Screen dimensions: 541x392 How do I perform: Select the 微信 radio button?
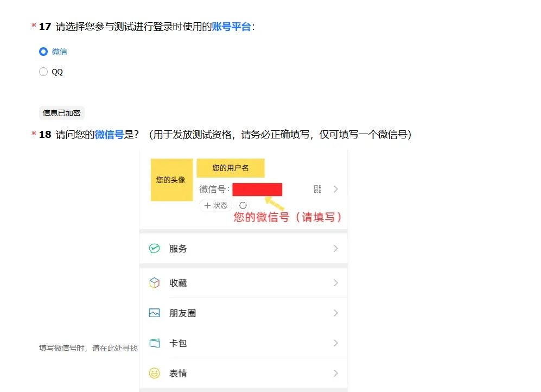point(43,52)
